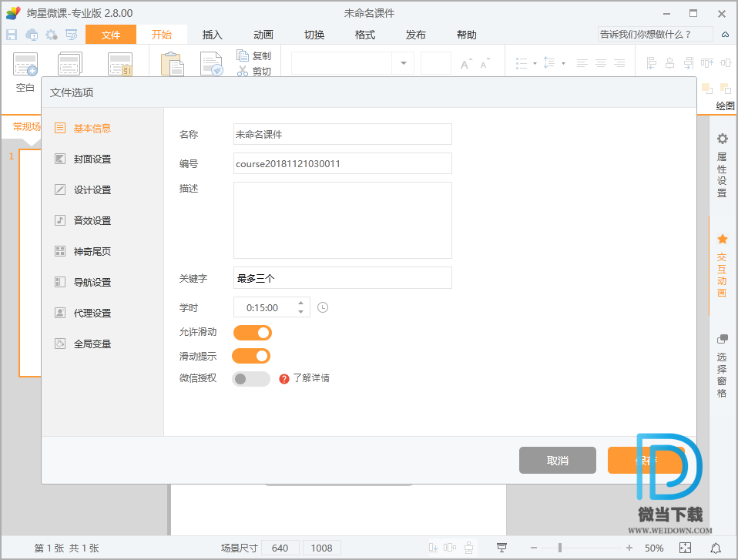Enable the 微信授权 switch
Screen dimensions: 738x560
click(251, 379)
